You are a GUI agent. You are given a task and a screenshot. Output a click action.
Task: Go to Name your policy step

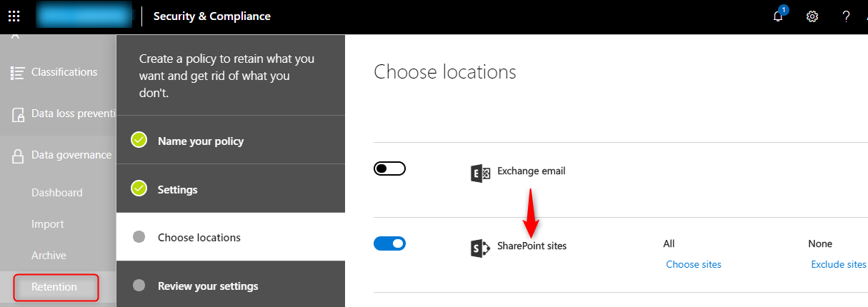(200, 141)
